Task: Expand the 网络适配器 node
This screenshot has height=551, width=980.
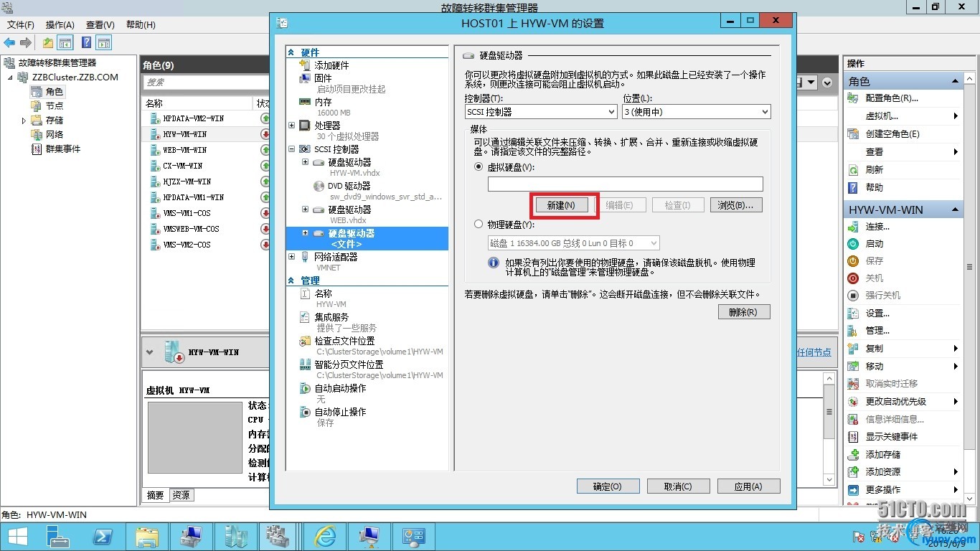Action: pyautogui.click(x=291, y=257)
